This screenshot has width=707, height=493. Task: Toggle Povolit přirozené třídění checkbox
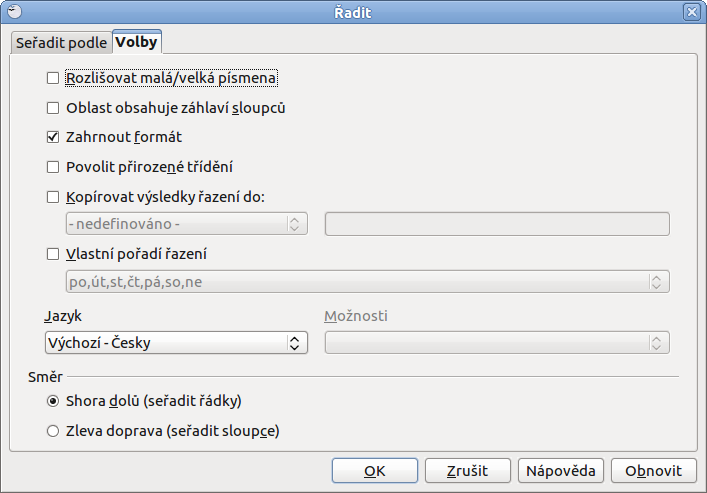click(53, 167)
